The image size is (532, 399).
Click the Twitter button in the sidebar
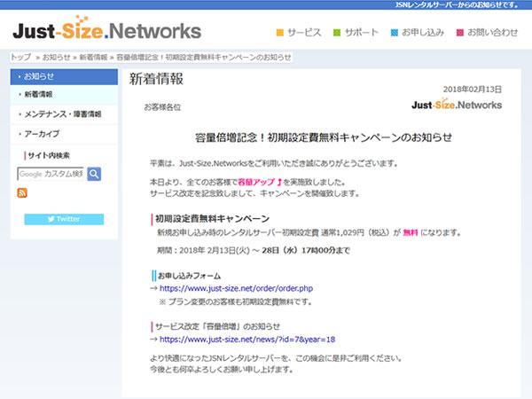(x=64, y=219)
